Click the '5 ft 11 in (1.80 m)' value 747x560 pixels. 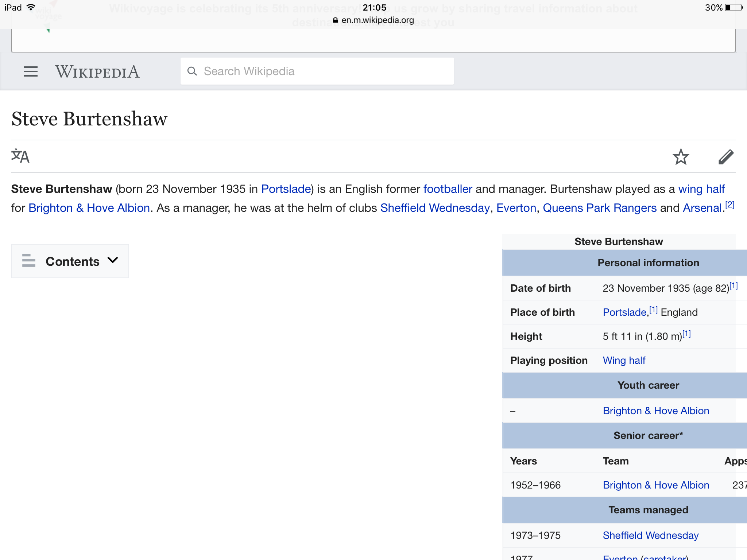coord(642,336)
